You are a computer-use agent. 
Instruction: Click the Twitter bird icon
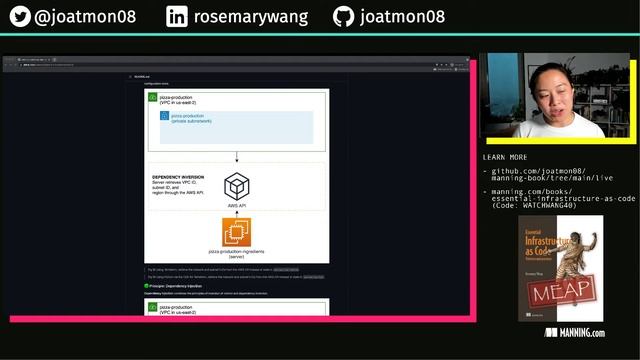click(x=20, y=17)
